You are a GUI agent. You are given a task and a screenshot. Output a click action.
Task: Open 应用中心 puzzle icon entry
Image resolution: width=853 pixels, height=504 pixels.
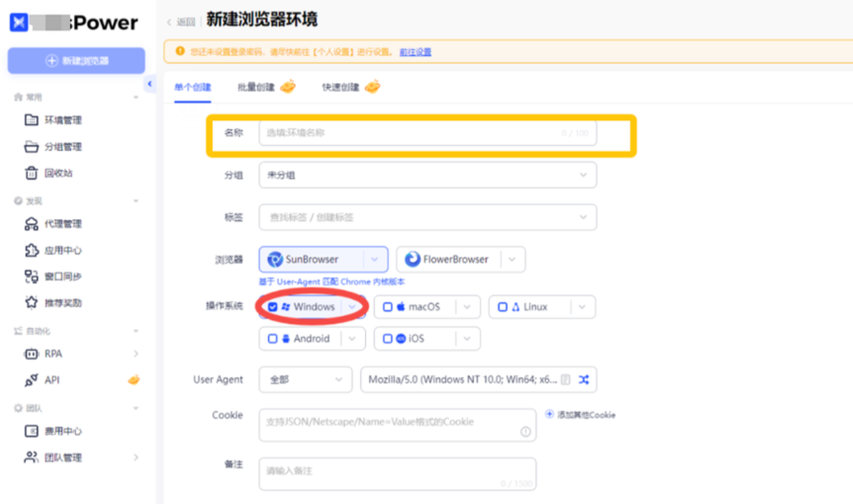(63, 250)
